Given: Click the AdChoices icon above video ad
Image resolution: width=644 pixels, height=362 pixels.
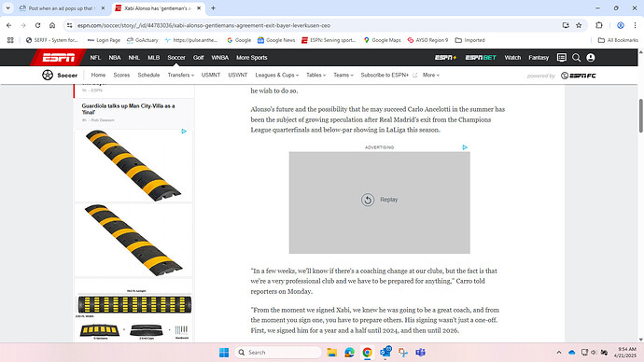Looking at the screenshot, I should pyautogui.click(x=465, y=146).
